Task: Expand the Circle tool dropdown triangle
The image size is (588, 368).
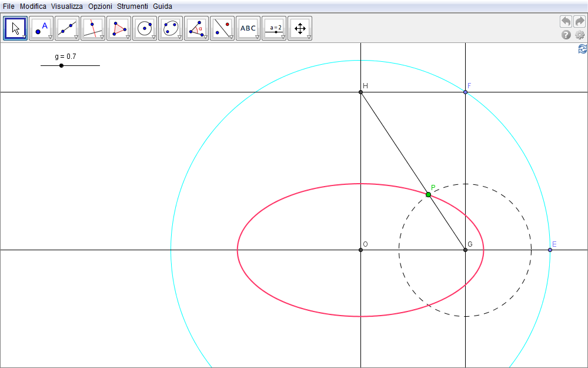Action: coord(153,37)
